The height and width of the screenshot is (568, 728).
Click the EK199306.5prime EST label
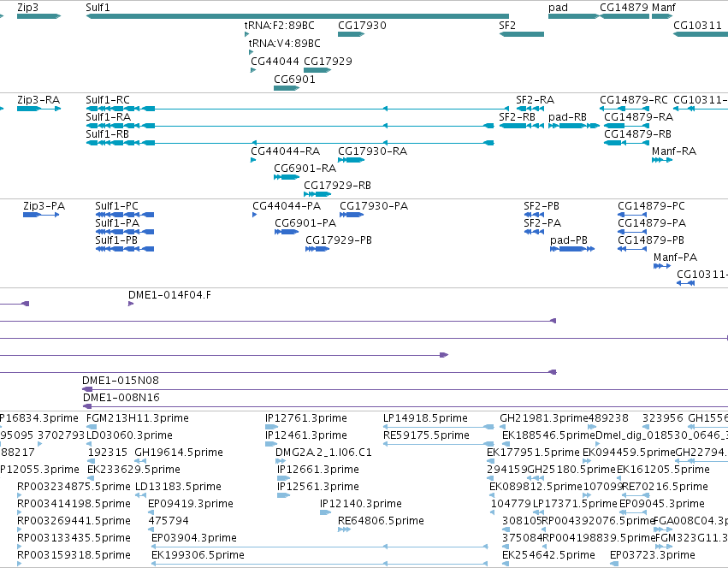(198, 555)
